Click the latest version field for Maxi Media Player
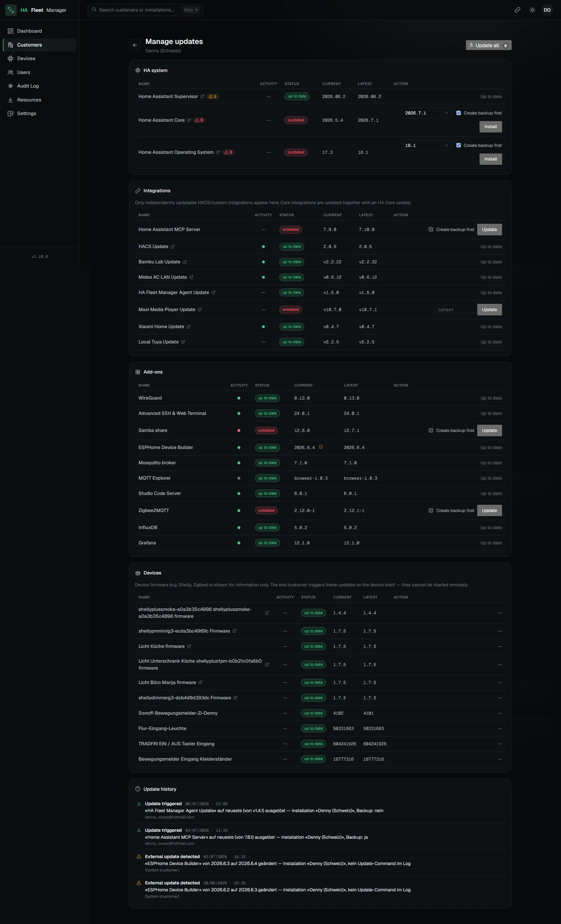The width and height of the screenshot is (561, 924). [x=454, y=309]
